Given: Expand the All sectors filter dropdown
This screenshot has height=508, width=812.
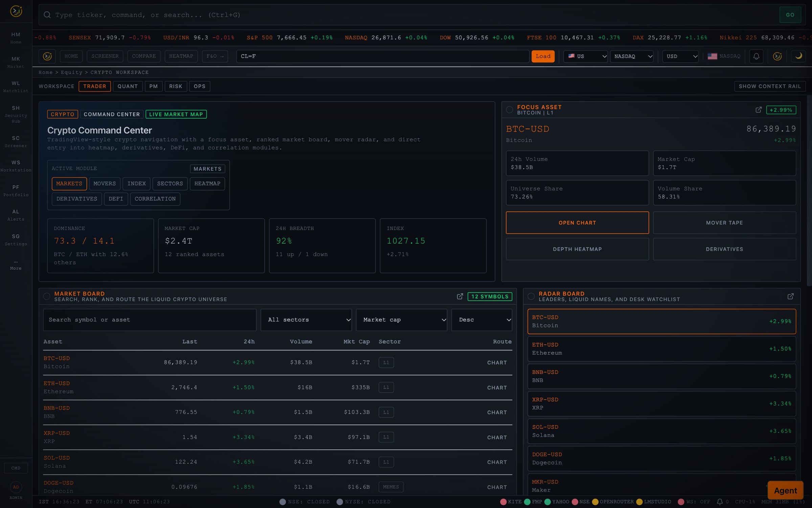Looking at the screenshot, I should point(306,320).
